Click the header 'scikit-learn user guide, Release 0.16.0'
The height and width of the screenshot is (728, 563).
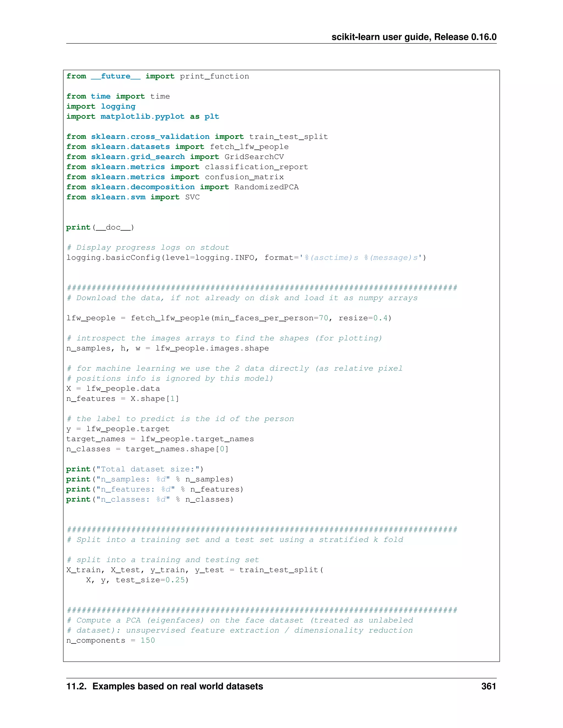tap(413, 37)
